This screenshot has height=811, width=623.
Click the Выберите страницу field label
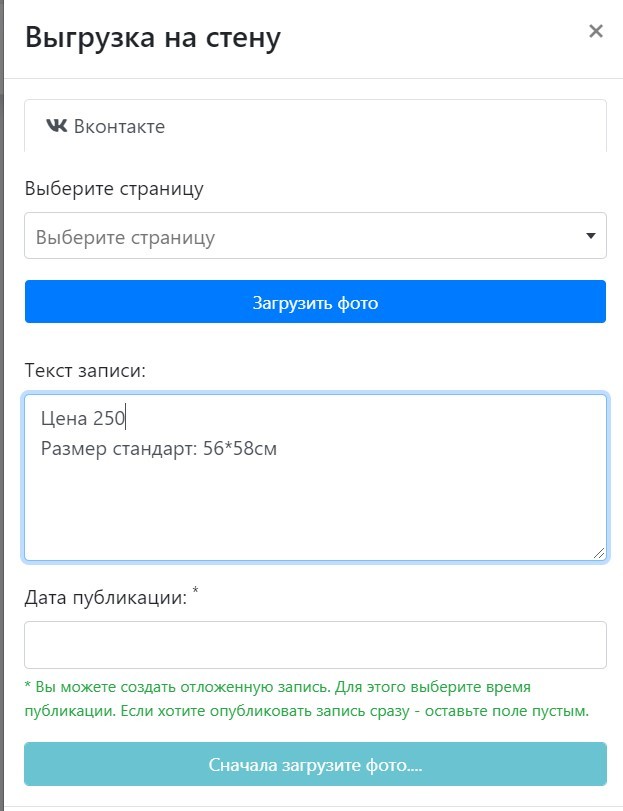tap(115, 188)
